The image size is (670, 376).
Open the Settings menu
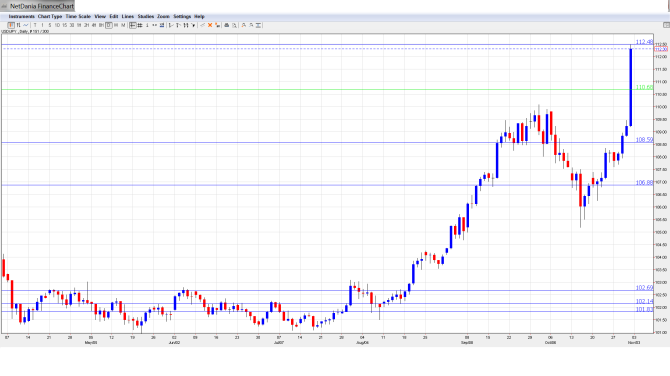point(182,16)
